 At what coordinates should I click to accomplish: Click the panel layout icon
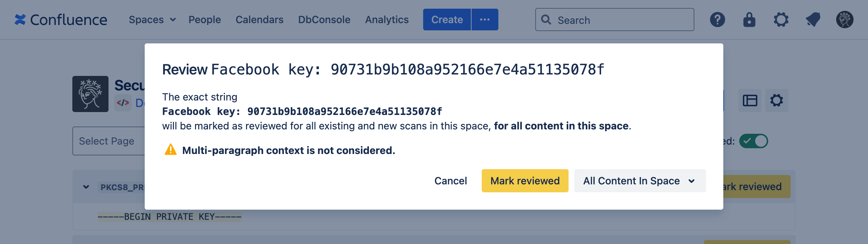[750, 100]
